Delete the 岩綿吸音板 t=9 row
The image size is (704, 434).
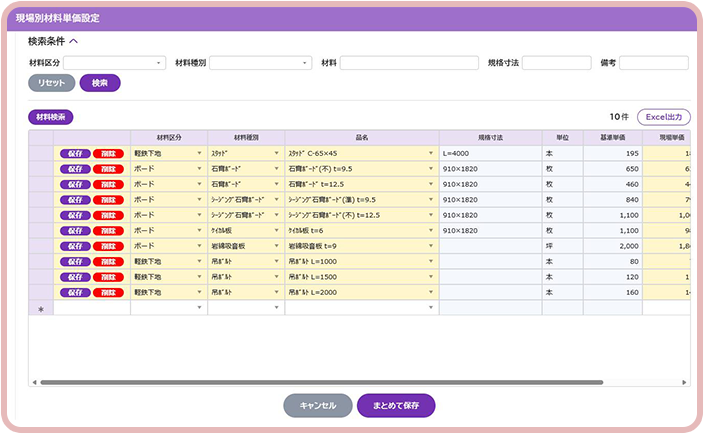[108, 246]
